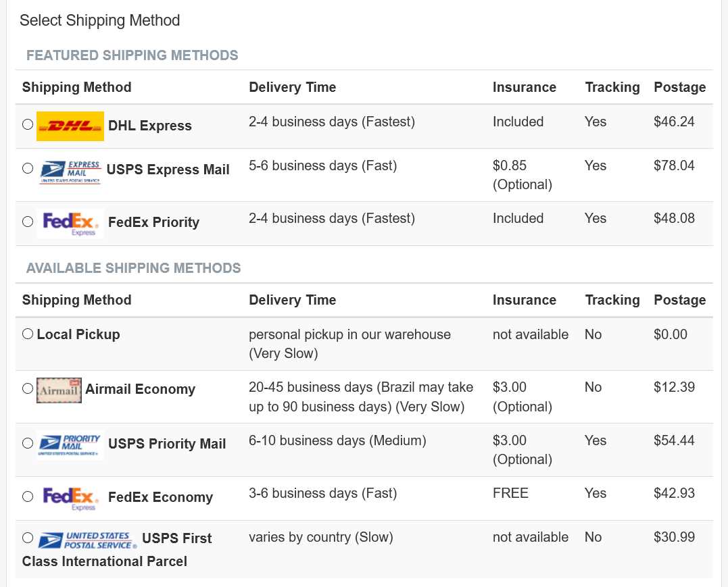Click the FedEx Economy label text

coord(161,497)
